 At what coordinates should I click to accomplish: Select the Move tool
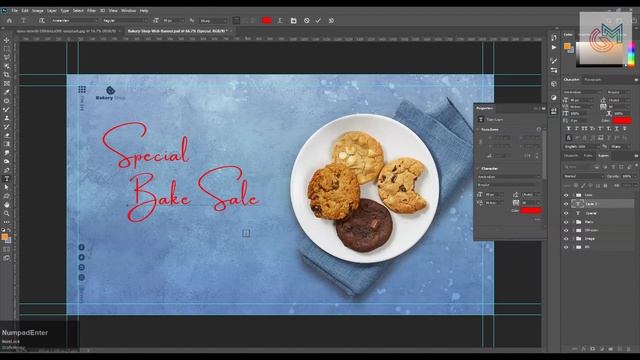(x=7, y=40)
